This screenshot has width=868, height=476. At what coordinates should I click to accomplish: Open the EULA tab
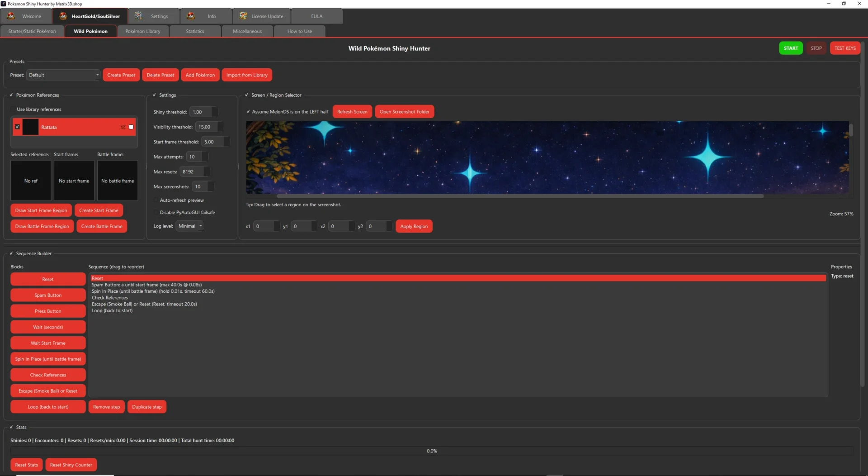tap(316, 16)
